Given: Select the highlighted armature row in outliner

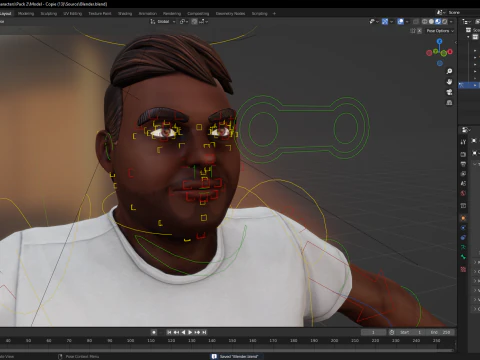Looking at the screenshot, I should click(x=469, y=85).
